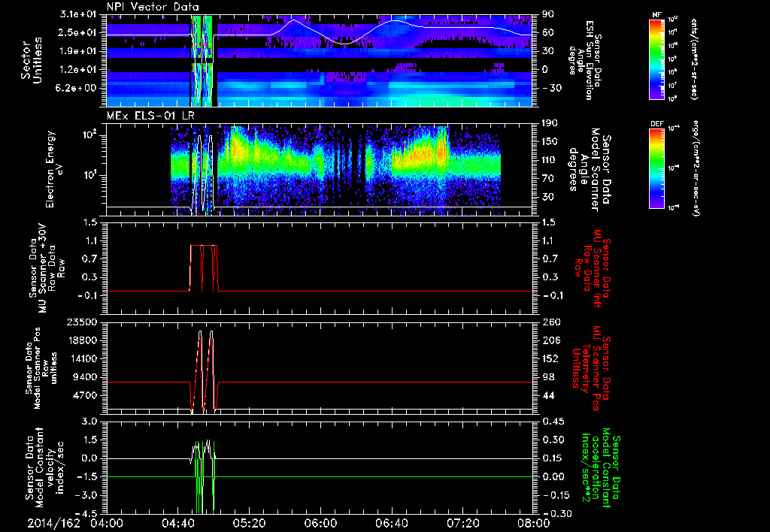Click the "2014/162" date label

pos(53,523)
